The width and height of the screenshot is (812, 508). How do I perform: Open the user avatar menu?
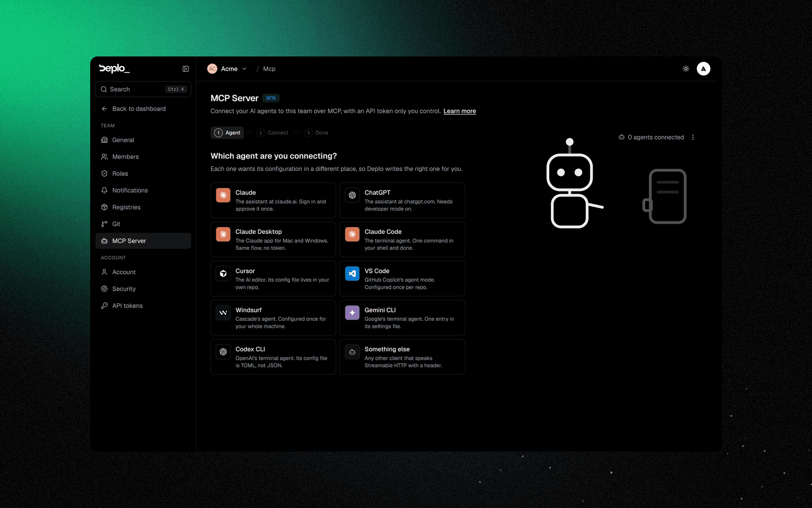[x=703, y=69]
